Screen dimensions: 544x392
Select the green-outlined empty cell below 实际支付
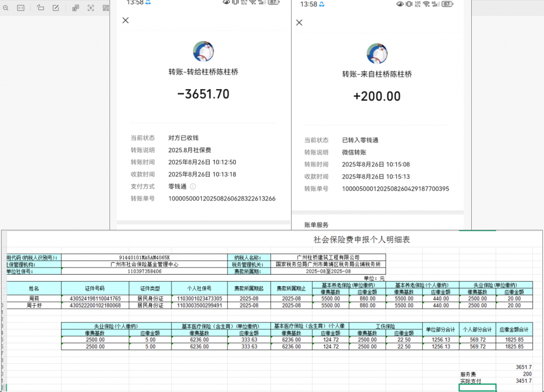477,388
